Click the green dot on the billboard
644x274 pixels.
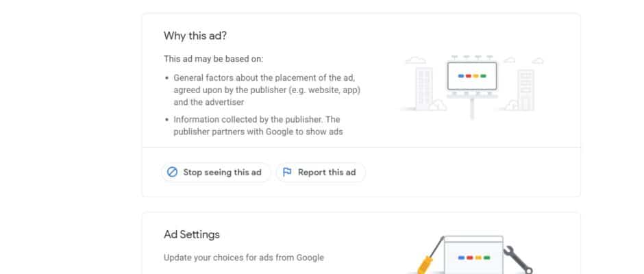(483, 75)
